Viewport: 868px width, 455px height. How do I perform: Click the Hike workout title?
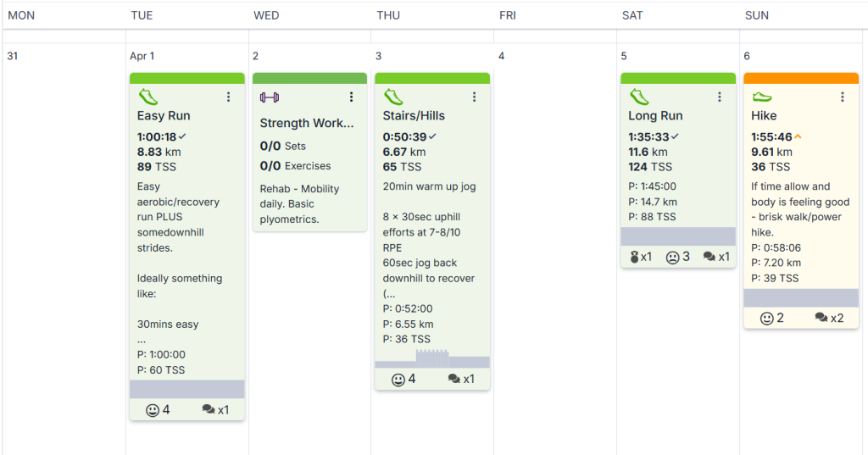coord(764,115)
